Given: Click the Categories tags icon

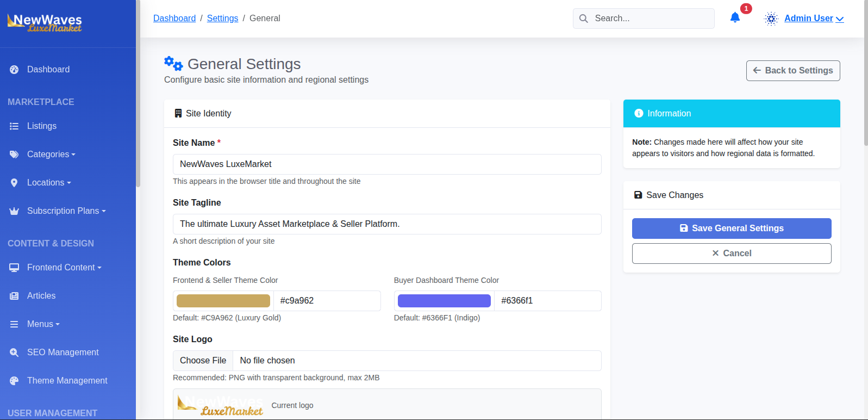Looking at the screenshot, I should 14,155.
